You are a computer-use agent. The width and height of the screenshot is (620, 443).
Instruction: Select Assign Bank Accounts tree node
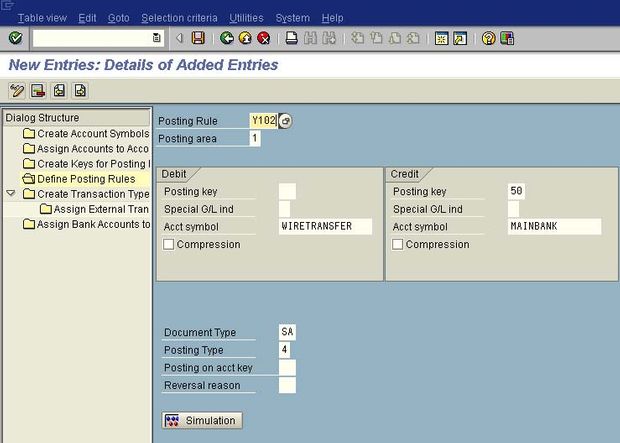[x=87, y=224]
